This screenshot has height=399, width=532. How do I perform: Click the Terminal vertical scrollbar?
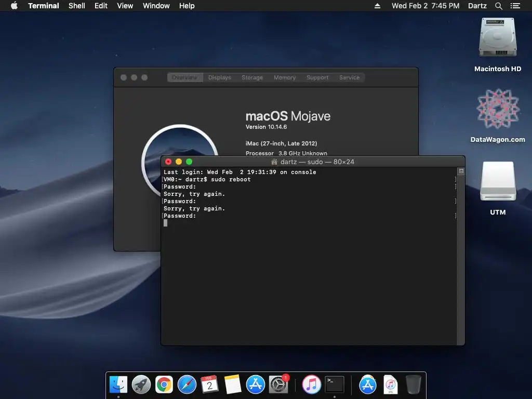point(461,260)
